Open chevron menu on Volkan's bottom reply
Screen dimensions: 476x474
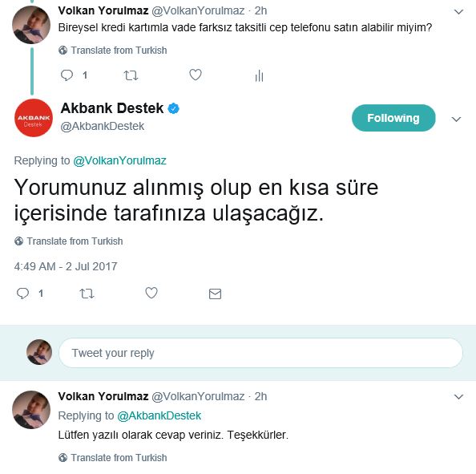(x=458, y=396)
